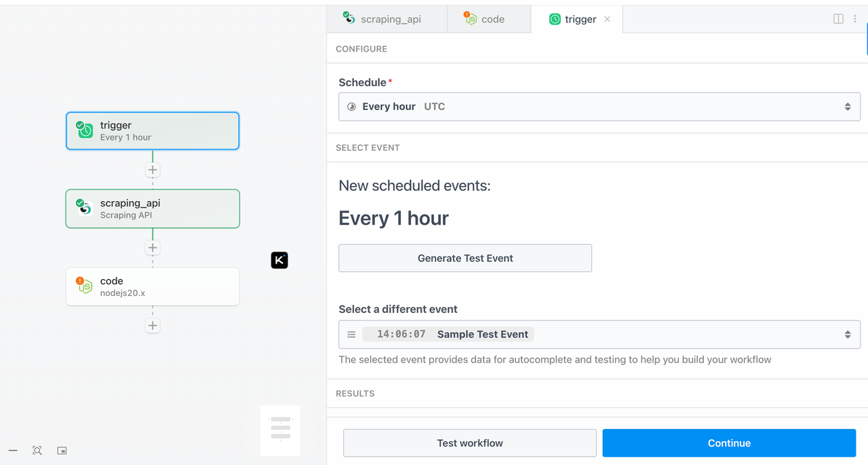Viewport: 868px width, 465px height.
Task: Click the fit-to-view magnifier icon
Action: [37, 451]
